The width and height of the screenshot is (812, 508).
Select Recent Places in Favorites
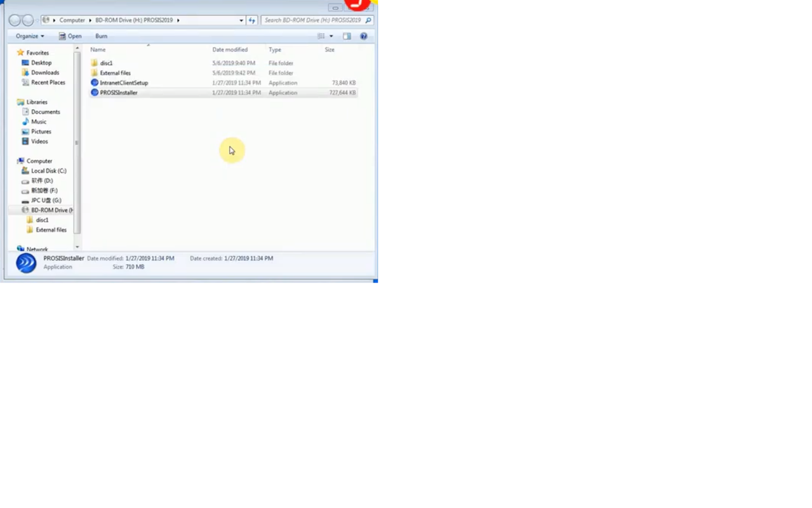[48, 83]
